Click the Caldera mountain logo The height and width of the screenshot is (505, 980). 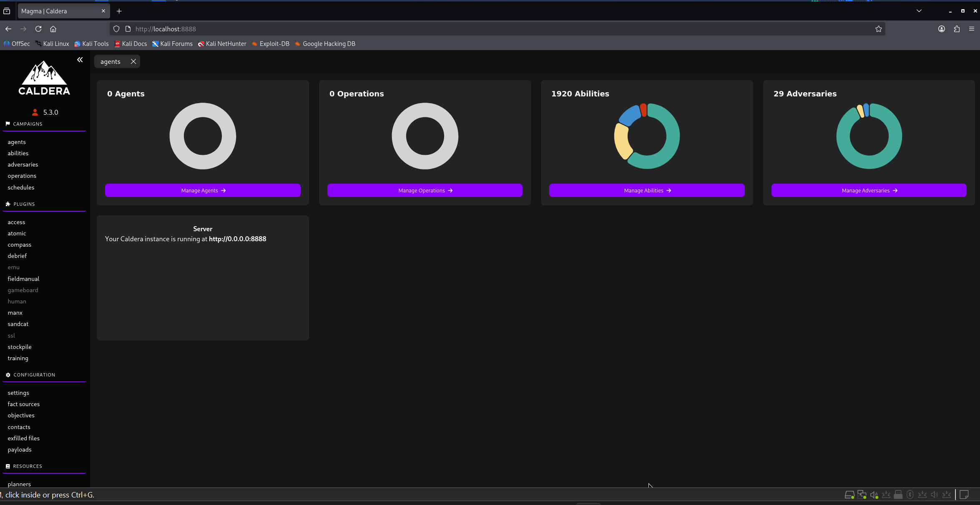tap(44, 78)
